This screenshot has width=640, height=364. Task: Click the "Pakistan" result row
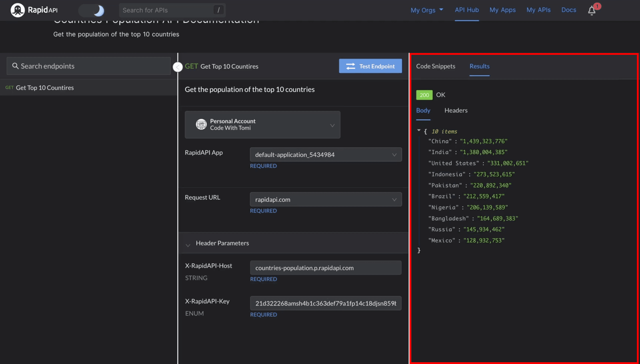(470, 185)
